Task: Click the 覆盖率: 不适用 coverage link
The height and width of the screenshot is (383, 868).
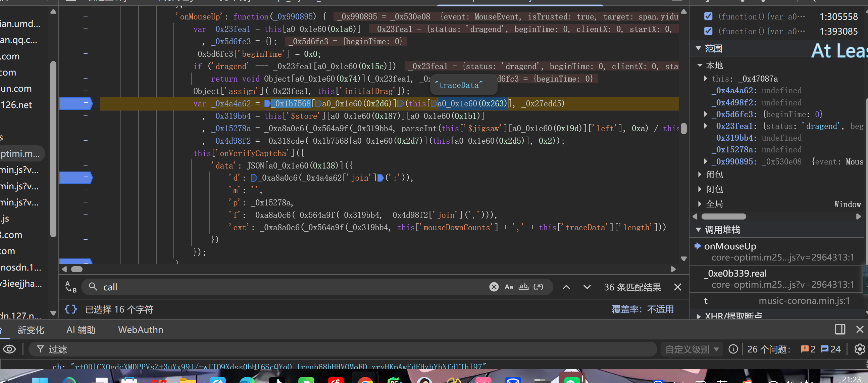Action: tap(643, 309)
